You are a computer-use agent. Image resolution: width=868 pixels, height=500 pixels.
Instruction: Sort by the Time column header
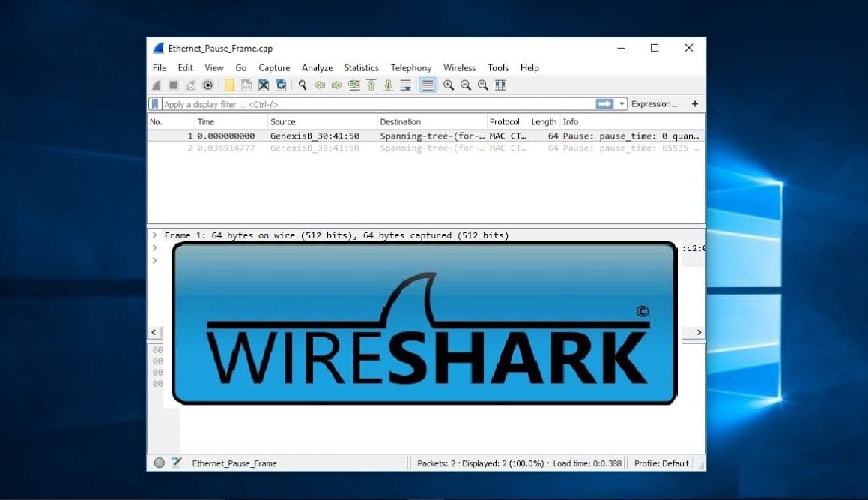click(231, 121)
